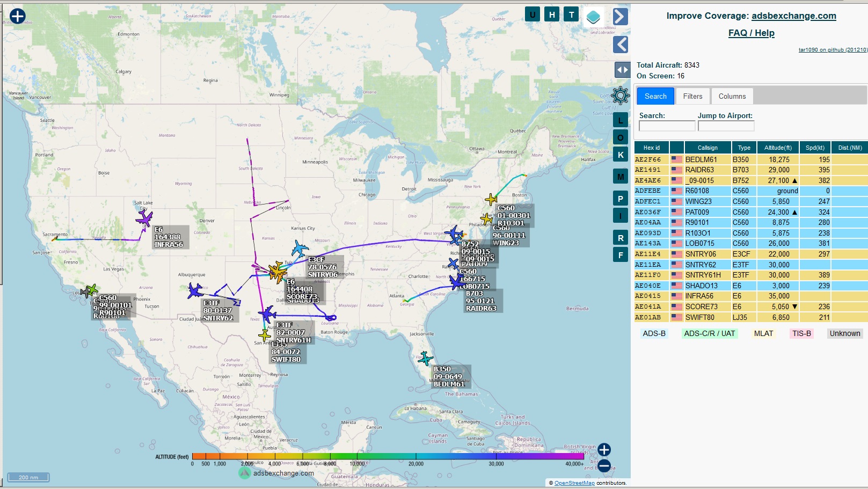Toggle the R map button
Image resolution: width=868 pixels, height=489 pixels.
click(x=621, y=238)
